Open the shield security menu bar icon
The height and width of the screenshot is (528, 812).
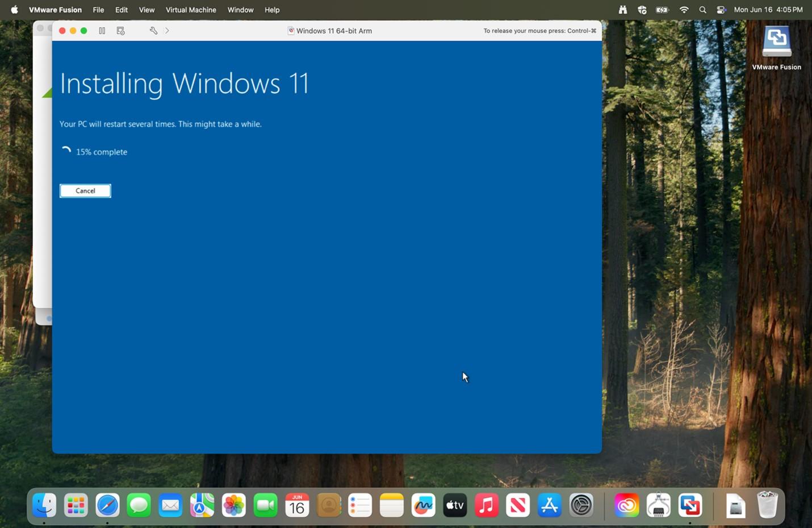[642, 10]
